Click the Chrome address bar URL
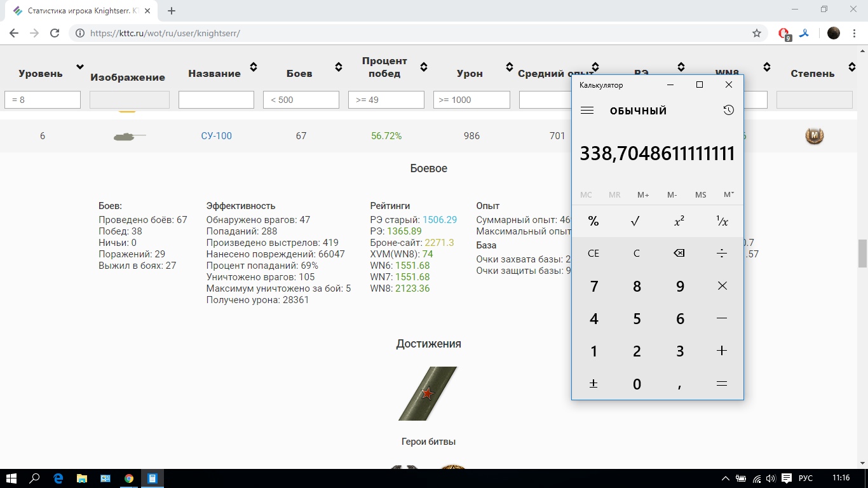This screenshot has width=868, height=488. pos(165,33)
